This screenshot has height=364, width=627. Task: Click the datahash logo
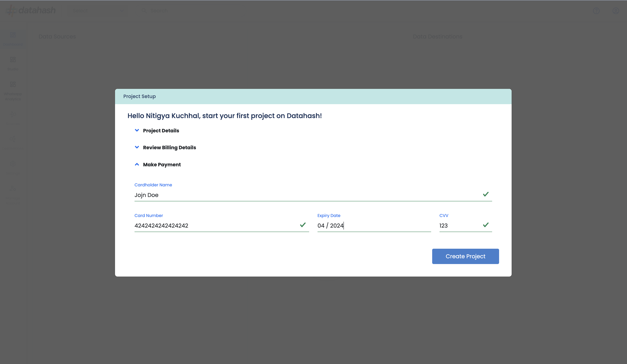click(31, 10)
